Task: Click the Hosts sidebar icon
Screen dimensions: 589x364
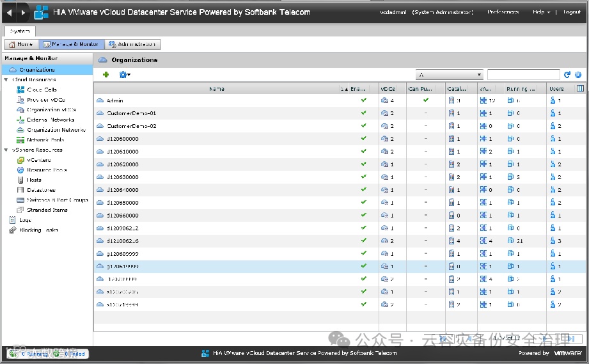Action: (20, 180)
